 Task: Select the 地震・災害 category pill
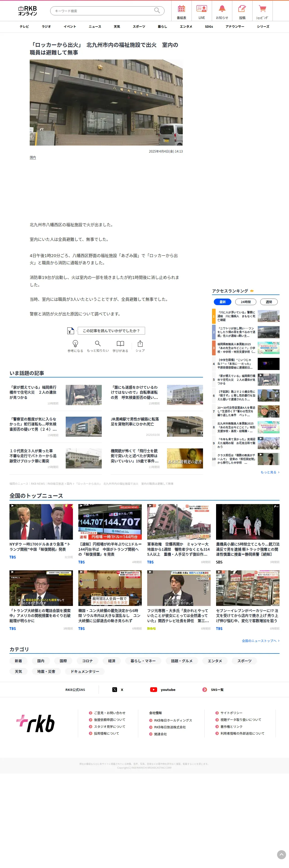coord(46,671)
